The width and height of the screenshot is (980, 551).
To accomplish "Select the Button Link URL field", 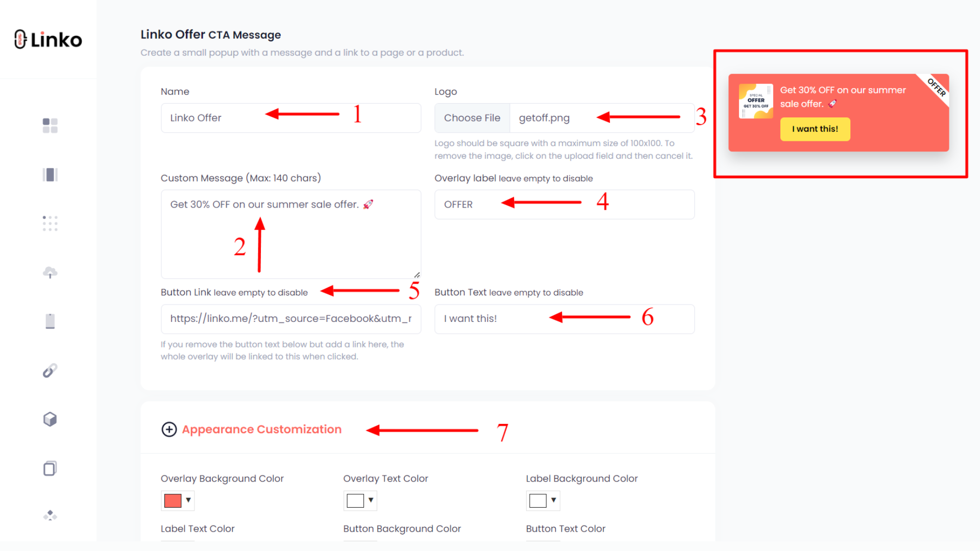I will pos(291,319).
